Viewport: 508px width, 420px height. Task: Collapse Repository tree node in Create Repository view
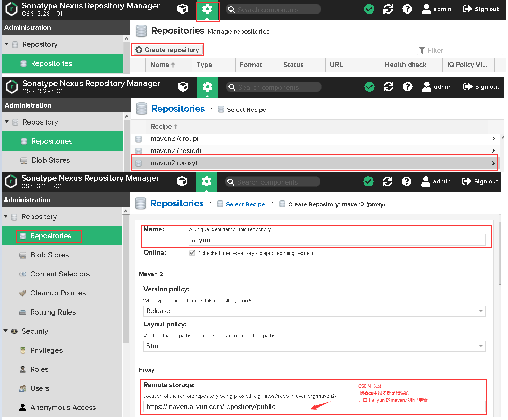tap(6, 216)
